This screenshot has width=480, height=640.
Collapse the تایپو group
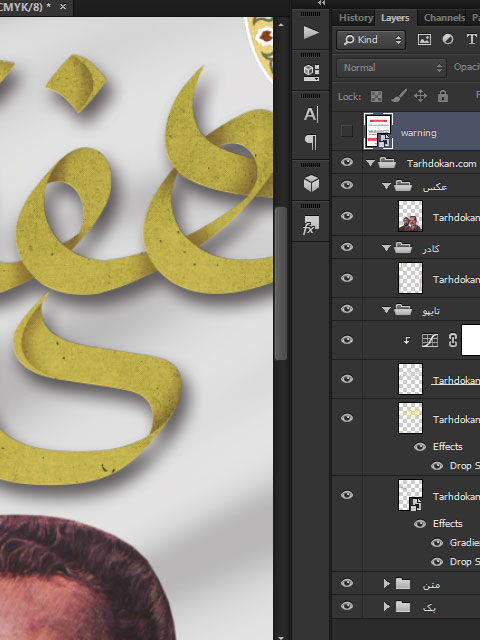pos(386,310)
